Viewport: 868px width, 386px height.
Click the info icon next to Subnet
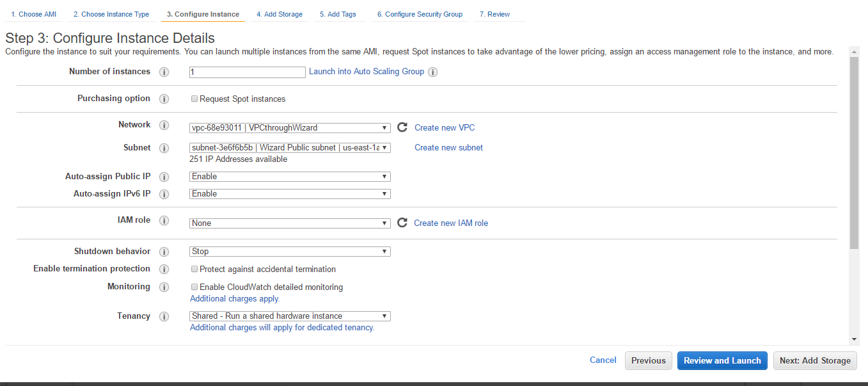[164, 149]
